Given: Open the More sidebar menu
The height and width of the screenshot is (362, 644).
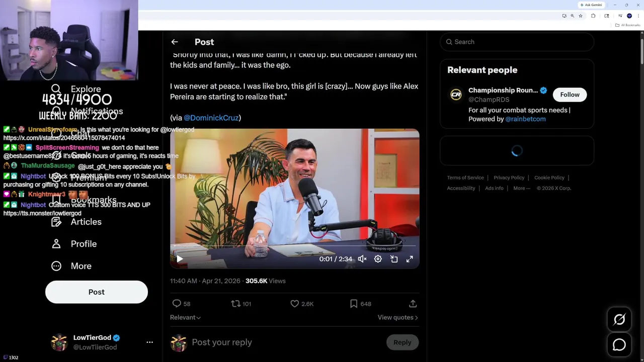Looking at the screenshot, I should coord(71,266).
